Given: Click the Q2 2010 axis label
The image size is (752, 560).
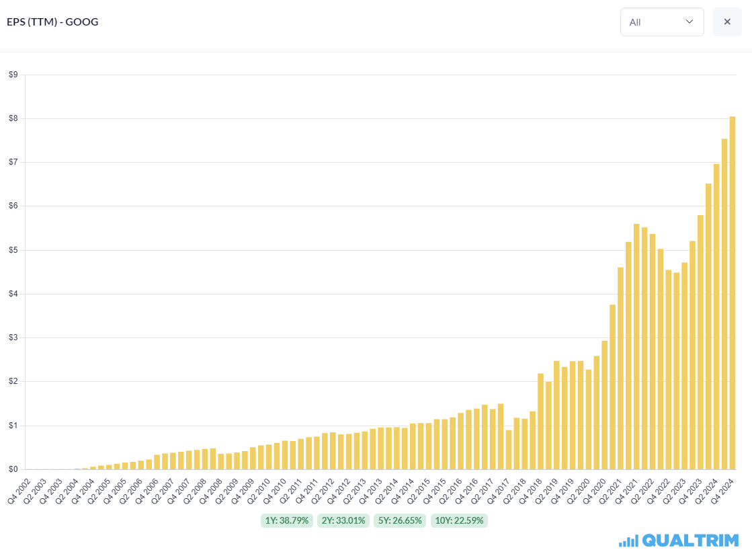Looking at the screenshot, I should (x=259, y=491).
